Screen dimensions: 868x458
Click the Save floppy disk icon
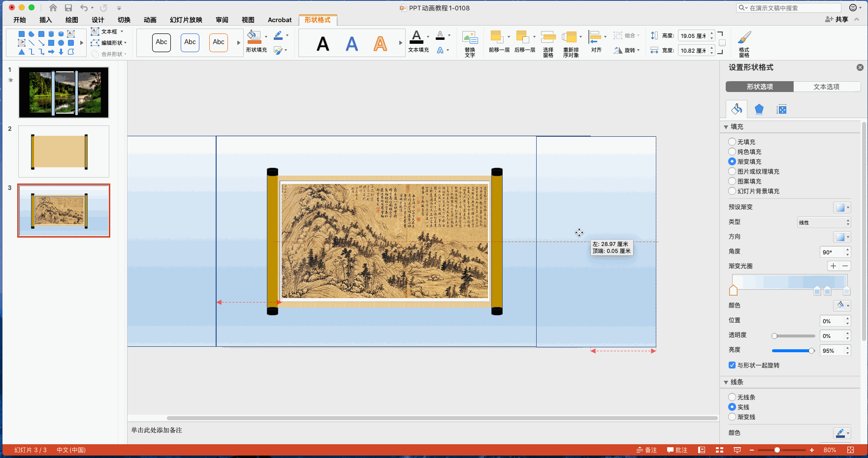(x=68, y=8)
